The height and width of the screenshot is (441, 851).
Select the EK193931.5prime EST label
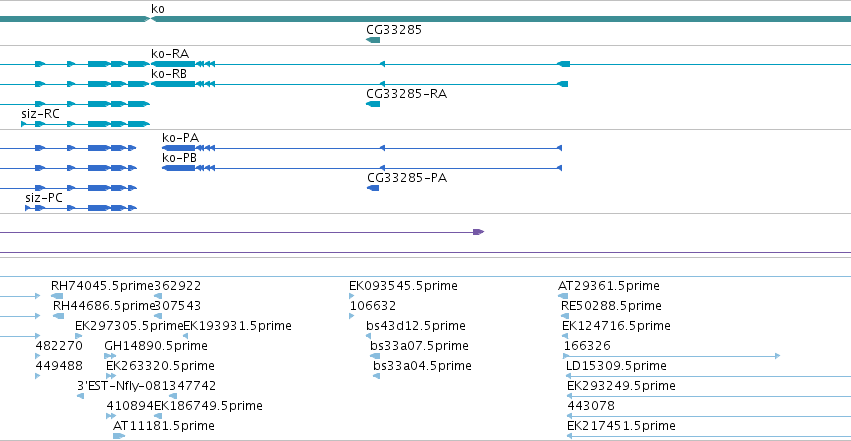tap(238, 326)
